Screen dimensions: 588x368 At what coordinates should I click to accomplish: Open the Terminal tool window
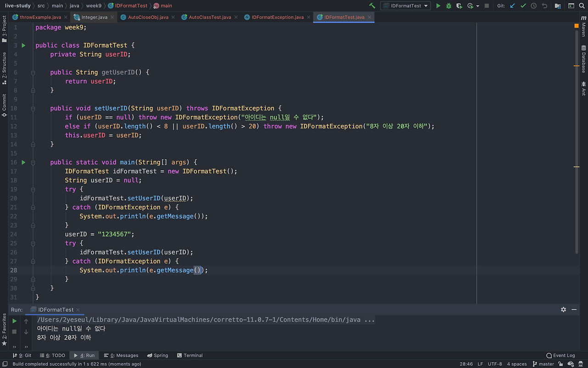pyautogui.click(x=190, y=355)
